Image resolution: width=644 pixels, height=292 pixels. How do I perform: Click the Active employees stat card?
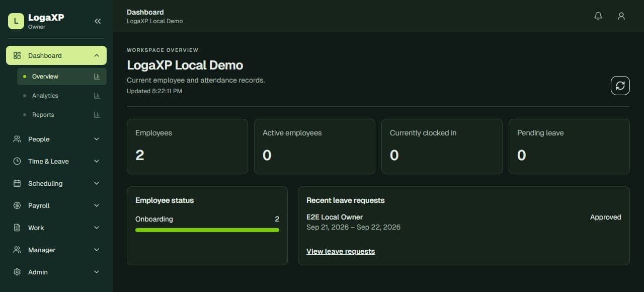[x=314, y=147]
